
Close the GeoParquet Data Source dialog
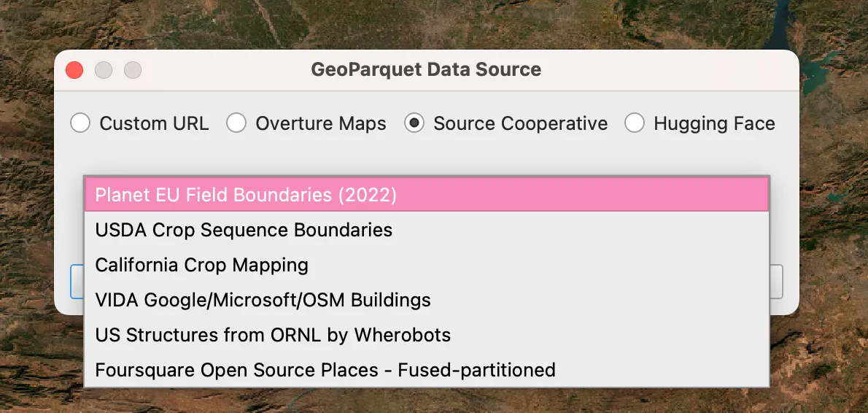point(74,70)
